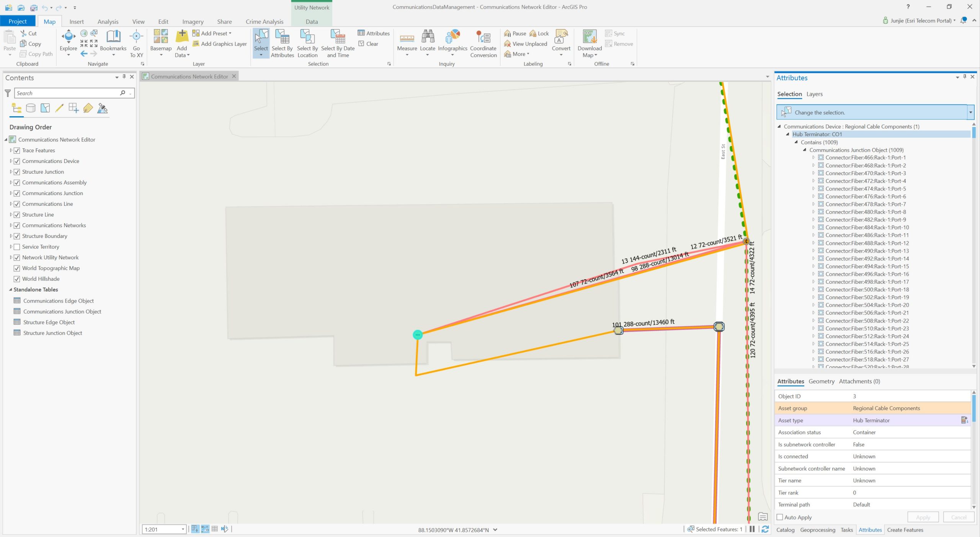Open the Bookmarks menu icon
Image resolution: width=980 pixels, height=537 pixels.
pos(113,37)
